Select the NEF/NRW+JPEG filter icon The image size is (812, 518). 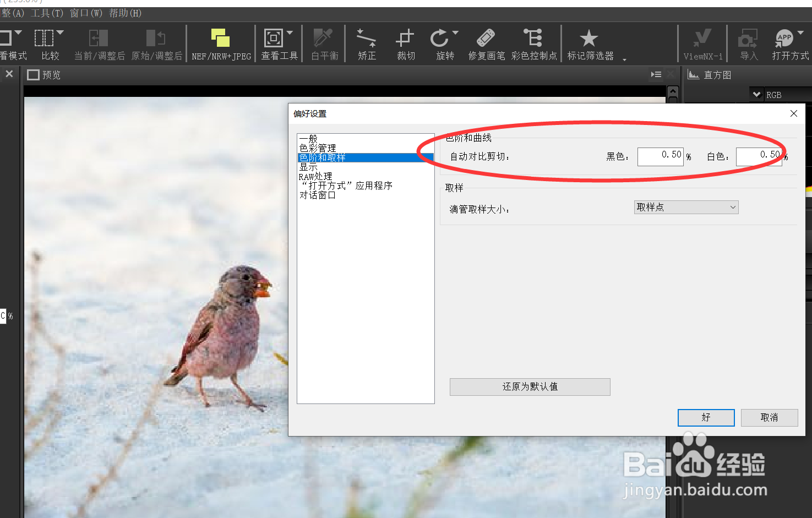[221, 38]
